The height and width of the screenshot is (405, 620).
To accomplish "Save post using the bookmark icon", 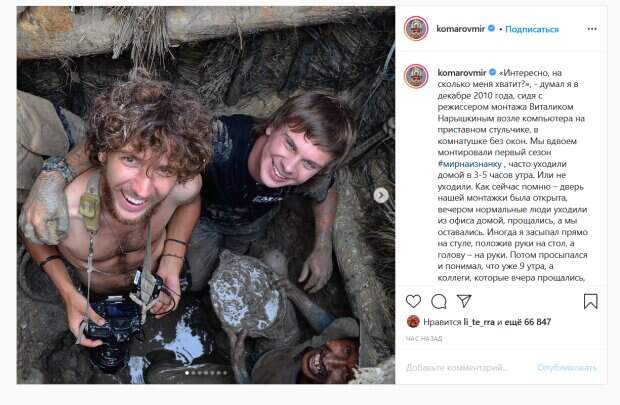I will 590,301.
